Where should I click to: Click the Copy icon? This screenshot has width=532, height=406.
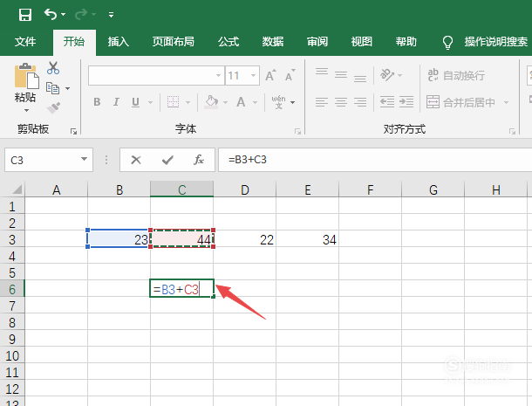[52, 88]
